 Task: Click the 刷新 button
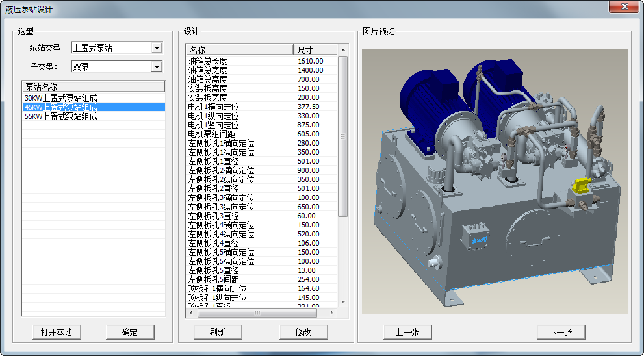pyautogui.click(x=218, y=332)
